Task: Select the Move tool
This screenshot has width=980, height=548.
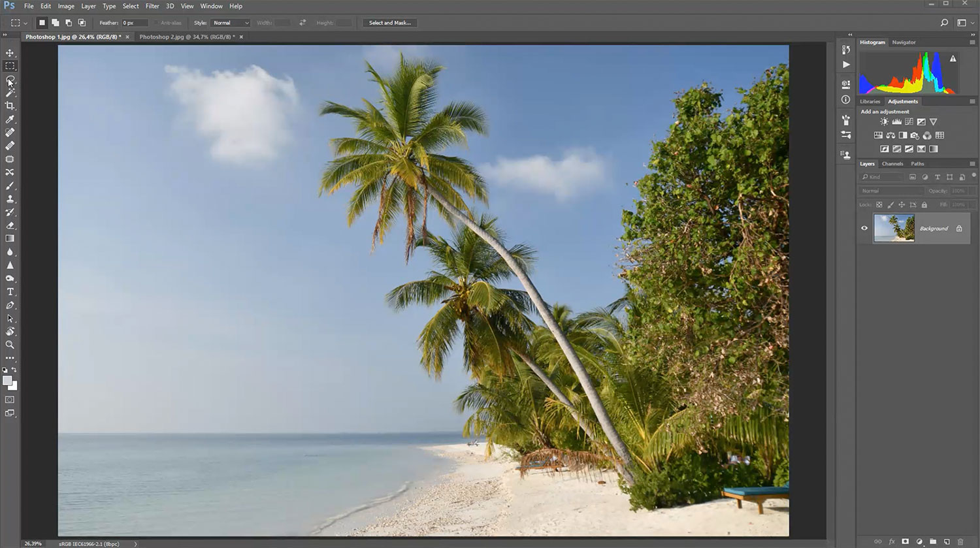Action: pos(10,53)
